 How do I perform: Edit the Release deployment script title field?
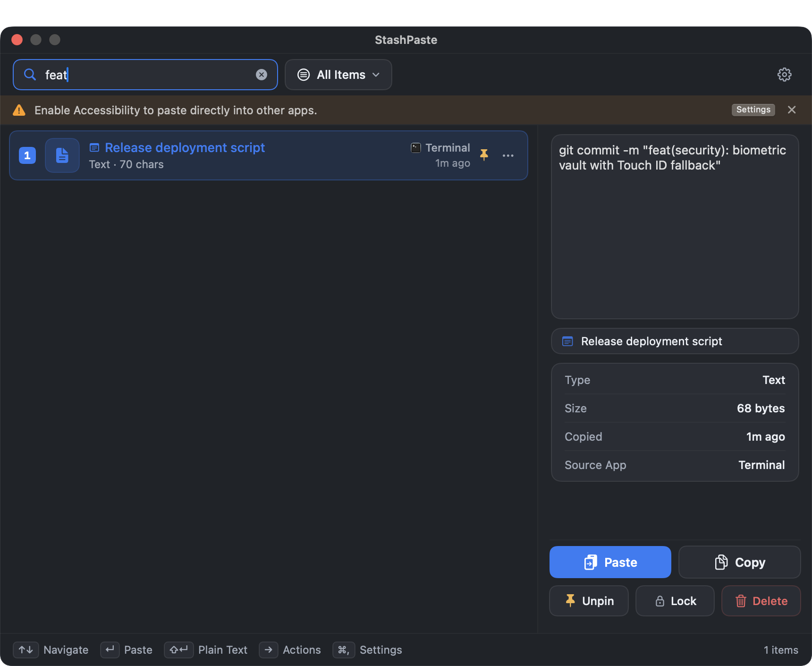pos(675,341)
